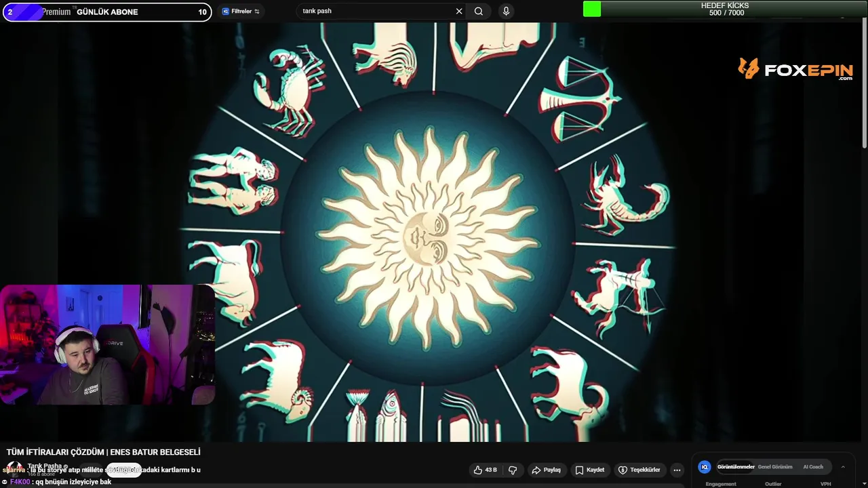Click the video player area
The width and height of the screenshot is (868, 488).
tap(434, 232)
